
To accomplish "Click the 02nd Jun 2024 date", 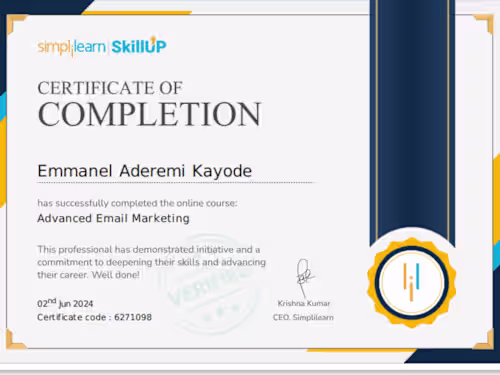I will click(65, 303).
